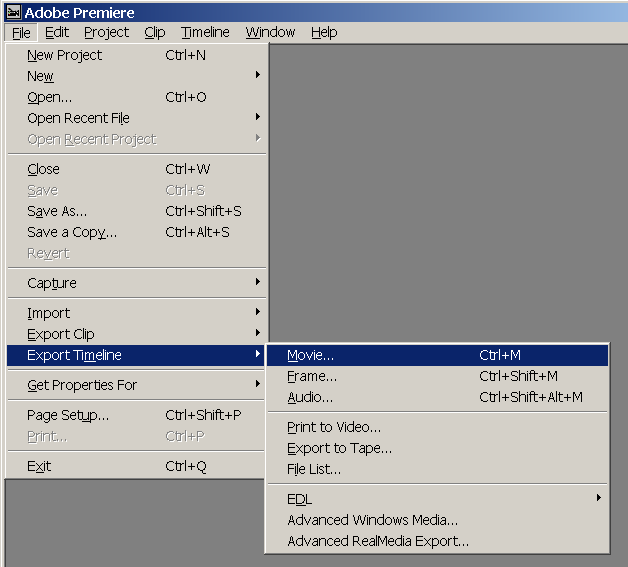This screenshot has width=628, height=567.
Task: Click the Adobe Premiere title bar icon
Action: pyautogui.click(x=13, y=12)
